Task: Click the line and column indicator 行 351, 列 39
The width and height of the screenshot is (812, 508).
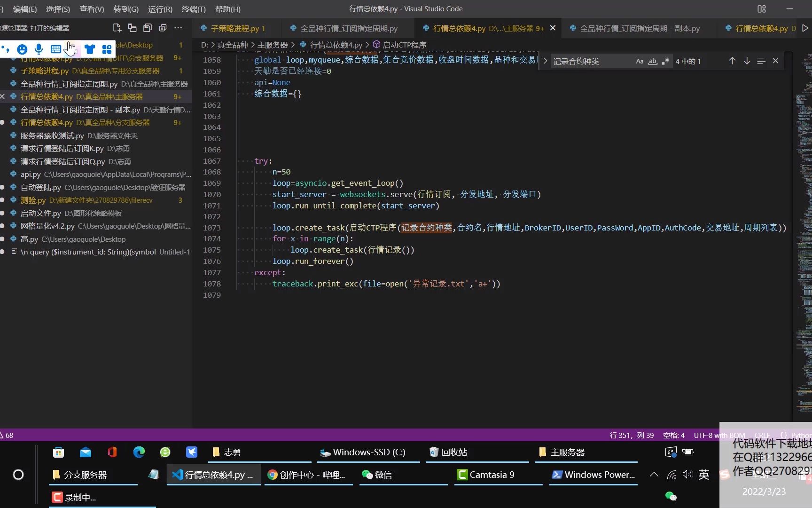Action: coord(632,435)
